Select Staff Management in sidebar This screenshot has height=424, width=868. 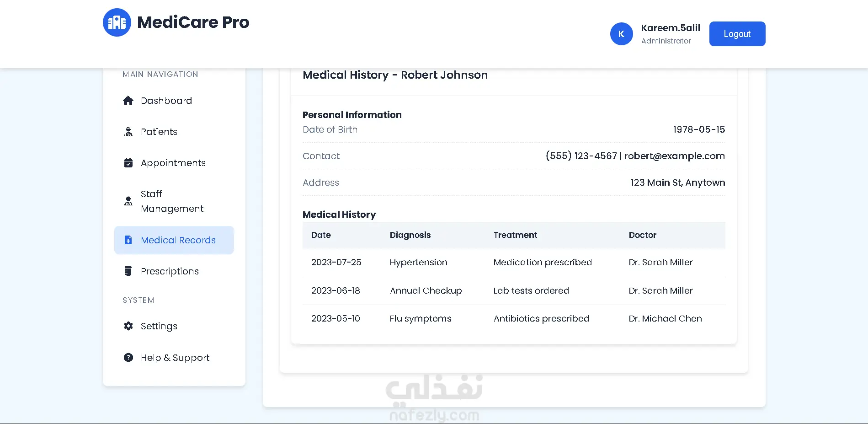click(x=172, y=201)
